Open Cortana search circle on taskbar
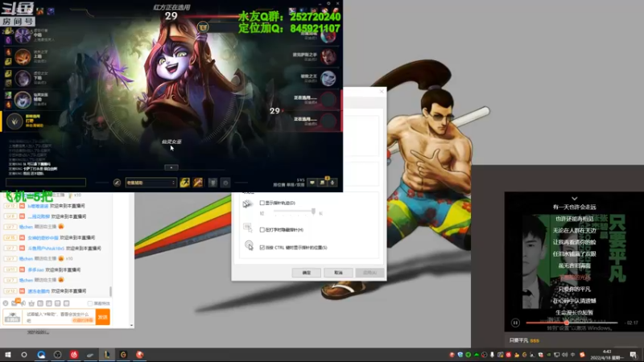This screenshot has height=362, width=644. coord(24,355)
